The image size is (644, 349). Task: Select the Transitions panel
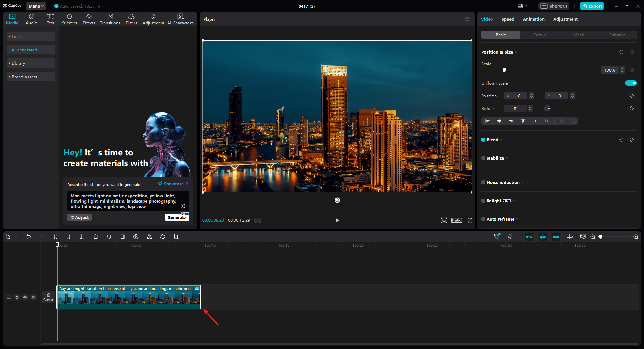(110, 19)
